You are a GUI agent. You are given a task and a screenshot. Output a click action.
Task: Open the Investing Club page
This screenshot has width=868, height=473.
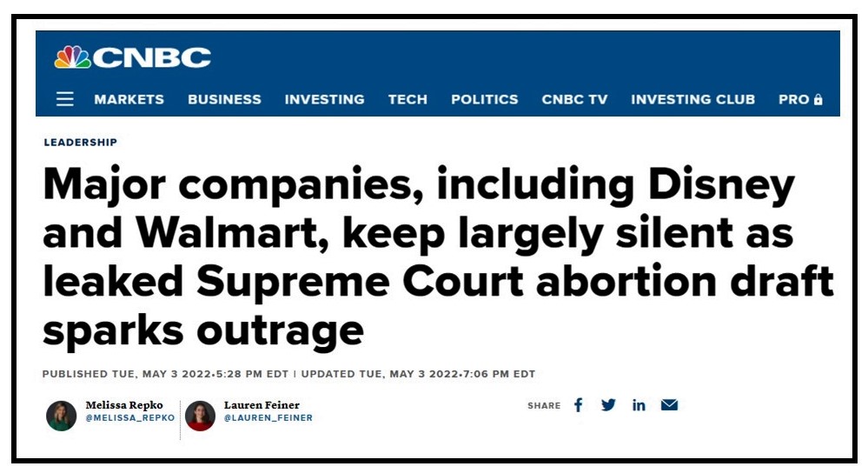tap(692, 99)
